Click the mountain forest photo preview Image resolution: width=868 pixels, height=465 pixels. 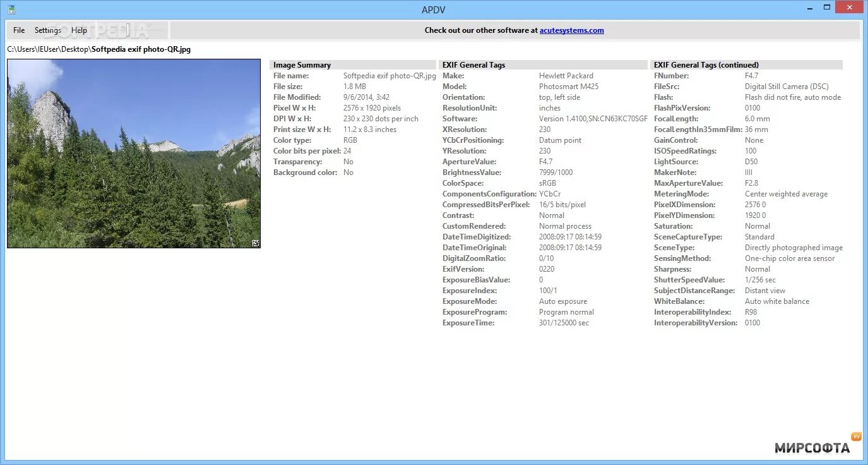pos(134,154)
